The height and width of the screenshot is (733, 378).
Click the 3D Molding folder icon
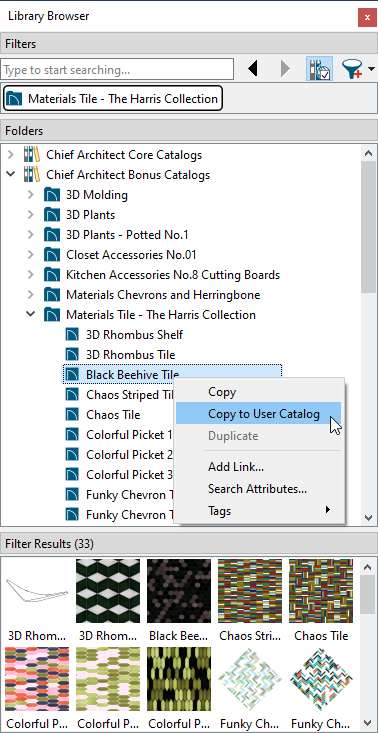tap(52, 194)
